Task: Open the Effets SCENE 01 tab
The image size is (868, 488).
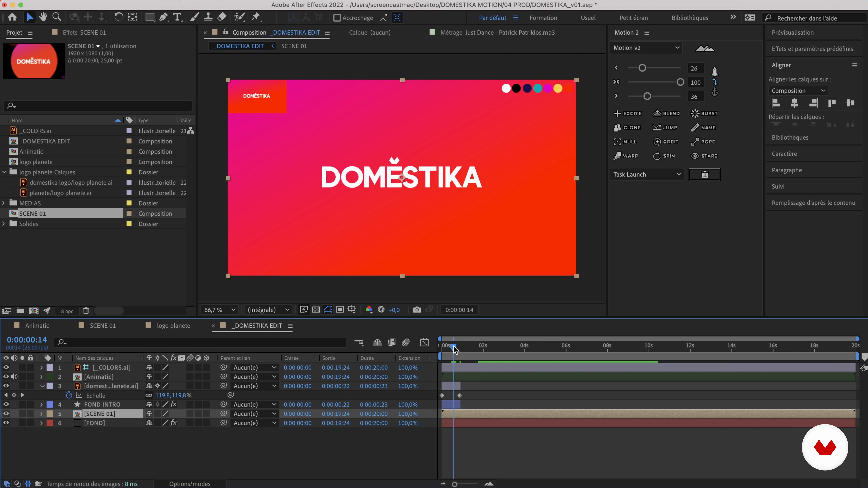Action: 84,33
